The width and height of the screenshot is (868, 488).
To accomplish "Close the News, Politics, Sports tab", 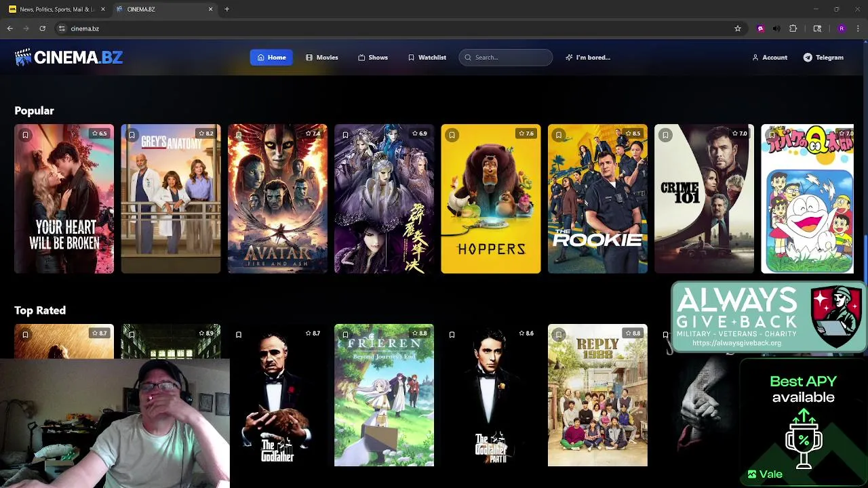I will coord(103,9).
